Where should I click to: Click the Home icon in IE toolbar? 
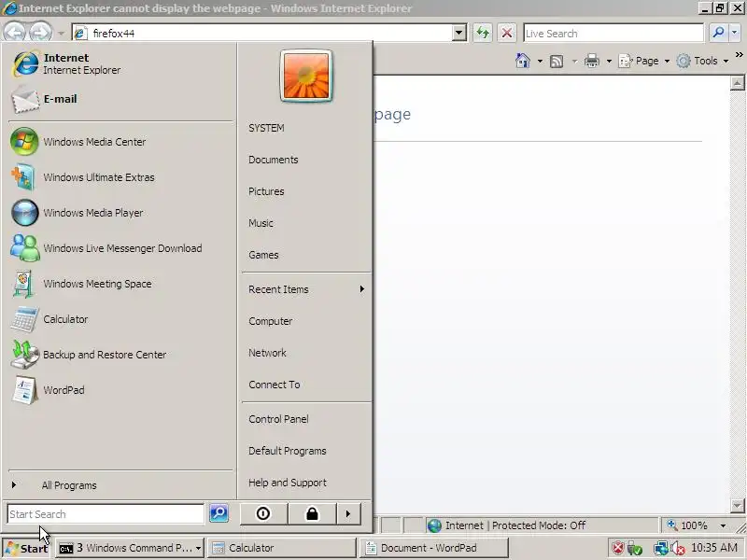[x=523, y=61]
